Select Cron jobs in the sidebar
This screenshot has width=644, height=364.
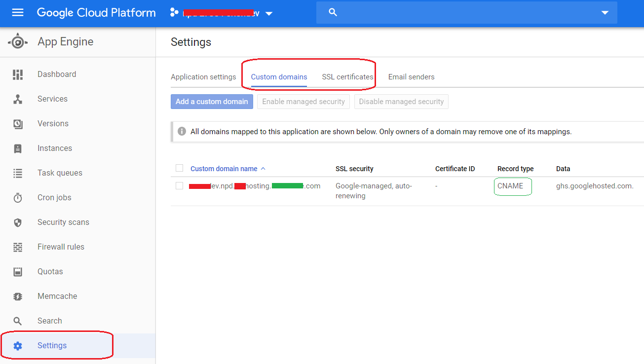(54, 197)
